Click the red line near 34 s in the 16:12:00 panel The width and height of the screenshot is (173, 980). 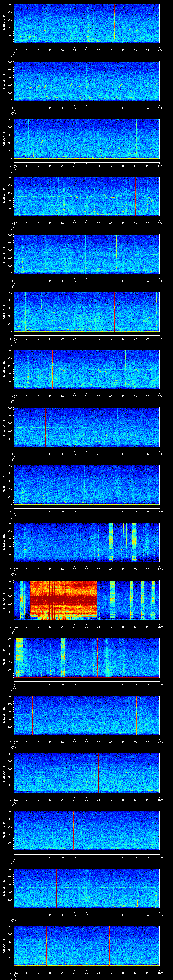97,657
